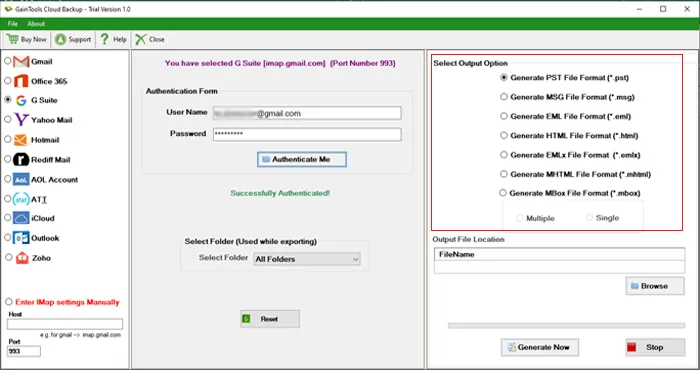Click the FileName column header
Screen dimensions: 700x370
(x=559, y=254)
